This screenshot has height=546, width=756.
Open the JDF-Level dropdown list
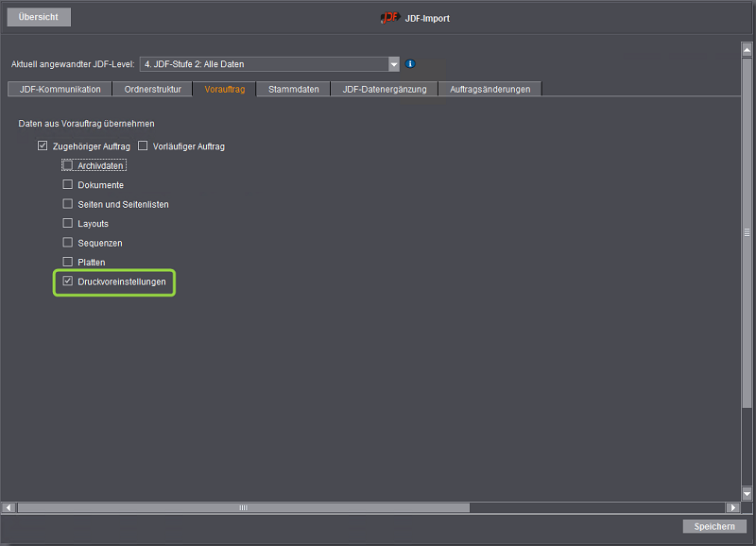pos(394,64)
